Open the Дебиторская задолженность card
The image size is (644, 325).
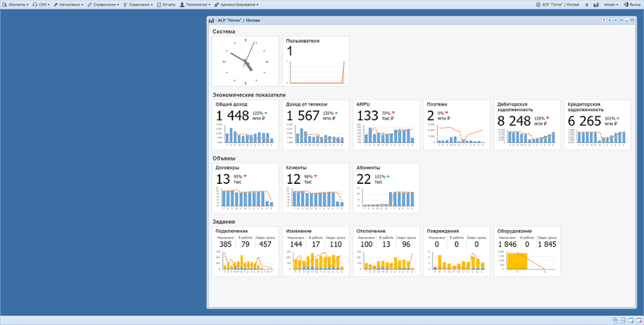click(x=527, y=124)
